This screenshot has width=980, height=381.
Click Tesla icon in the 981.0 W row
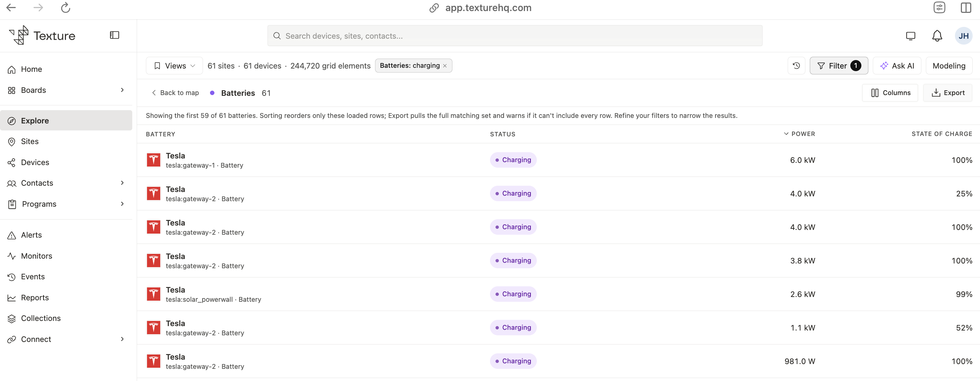154,361
